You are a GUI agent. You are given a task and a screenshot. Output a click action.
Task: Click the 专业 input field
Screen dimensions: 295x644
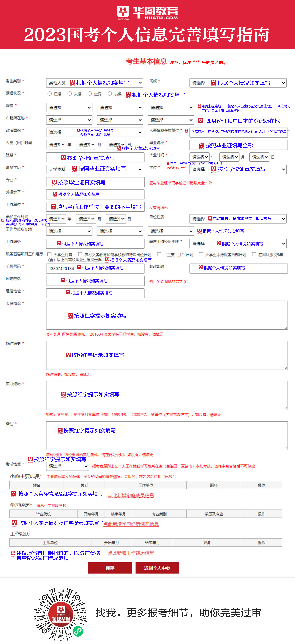coord(95,182)
